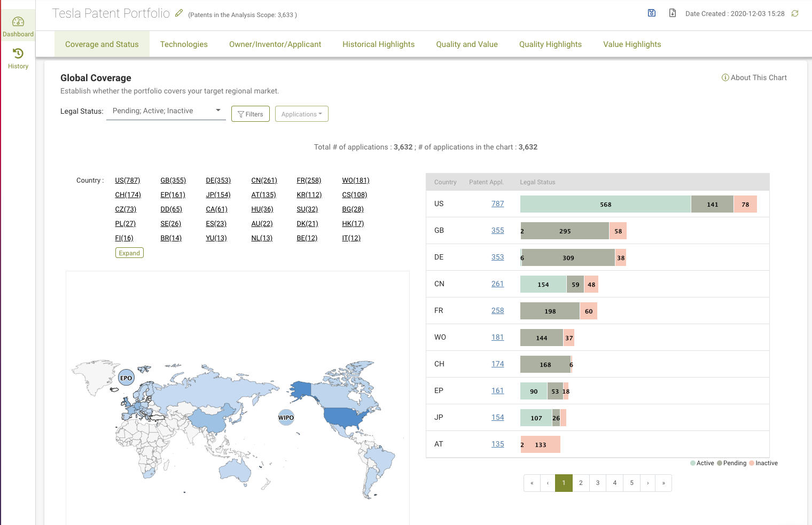Image resolution: width=812 pixels, height=525 pixels.
Task: Click the 135 link in the AT row
Action: [x=498, y=444]
